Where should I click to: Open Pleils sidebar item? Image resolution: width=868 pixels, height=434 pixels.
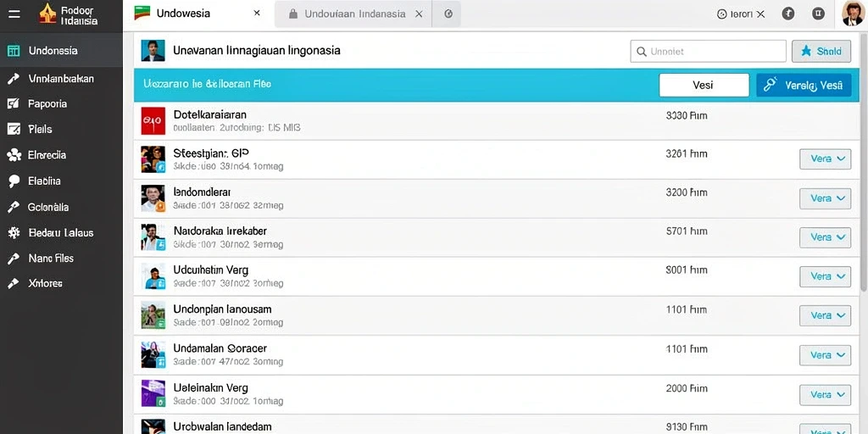tap(40, 129)
